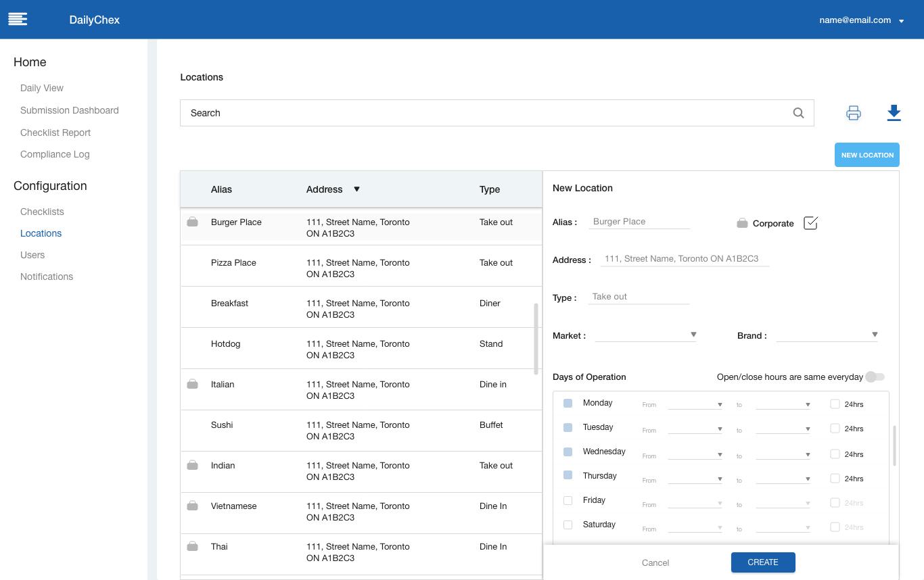The width and height of the screenshot is (924, 580).
Task: Open Compliance Log page
Action: [x=55, y=154]
